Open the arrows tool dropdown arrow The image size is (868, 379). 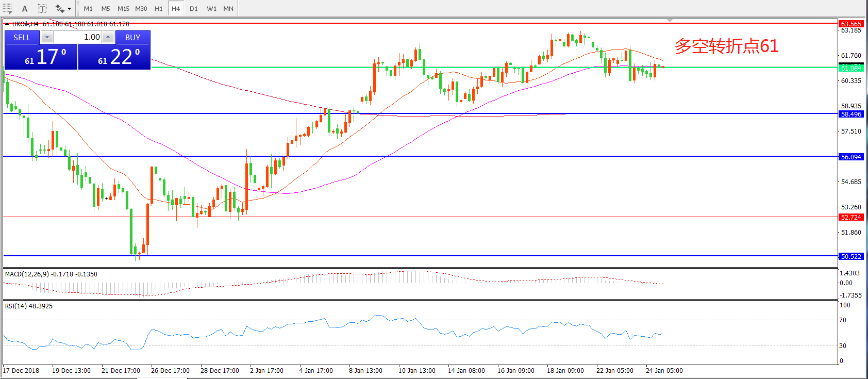pyautogui.click(x=70, y=8)
